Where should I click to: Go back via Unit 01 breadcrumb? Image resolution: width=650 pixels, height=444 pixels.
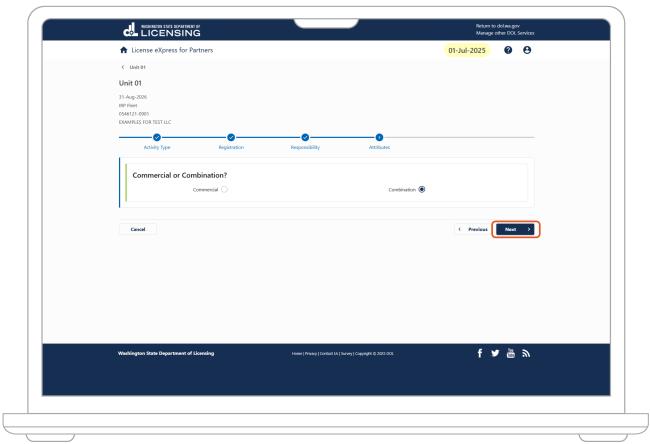[x=133, y=67]
